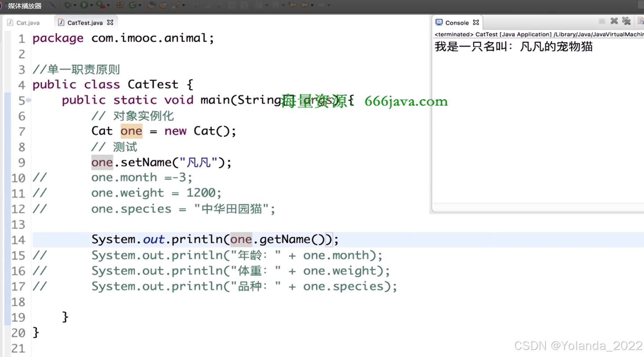
Task: Click 'public class CatTest {' on line 4
Action: (113, 85)
